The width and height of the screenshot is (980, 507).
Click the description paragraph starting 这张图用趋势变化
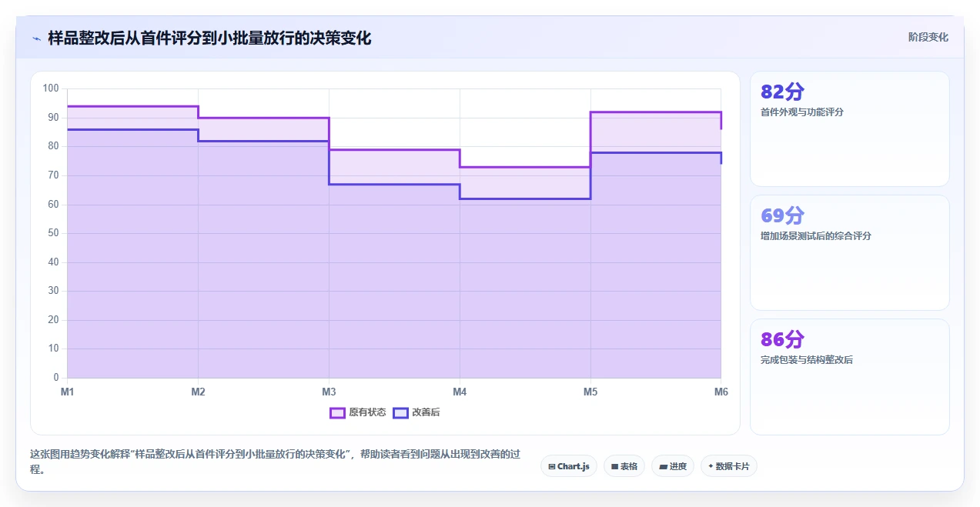click(x=276, y=462)
